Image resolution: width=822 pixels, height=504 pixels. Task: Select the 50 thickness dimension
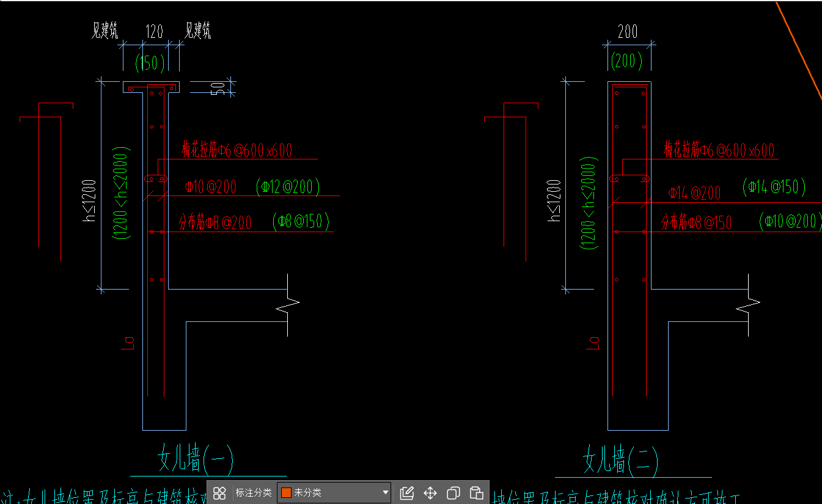pos(218,88)
